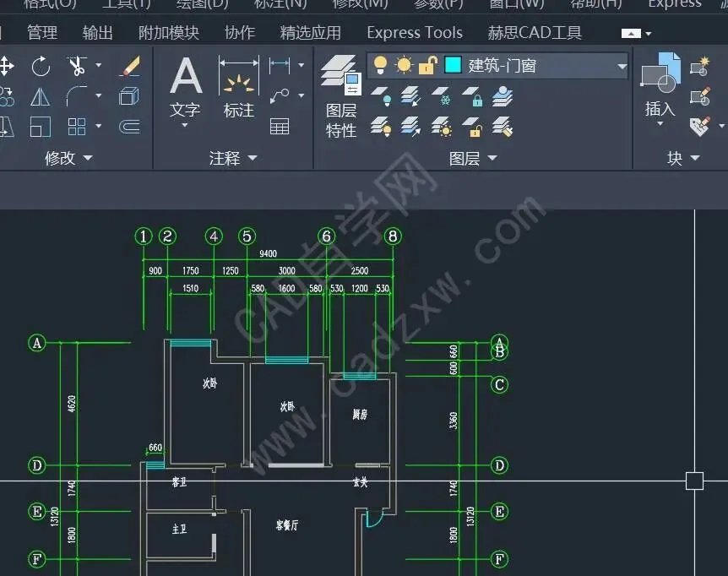The width and height of the screenshot is (728, 576).
Task: Switch to the 附加模块 ribbon tab
Action: (x=169, y=33)
